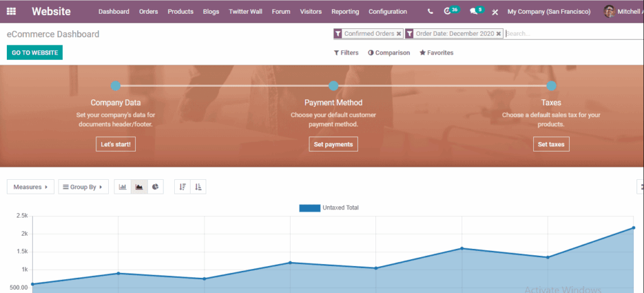The width and height of the screenshot is (644, 293).
Task: Expand the Comparison dropdown
Action: (x=389, y=53)
